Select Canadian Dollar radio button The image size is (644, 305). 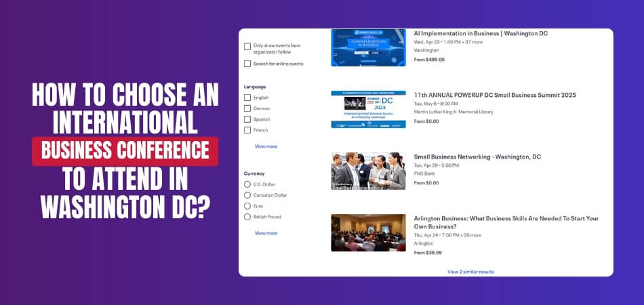pyautogui.click(x=247, y=195)
